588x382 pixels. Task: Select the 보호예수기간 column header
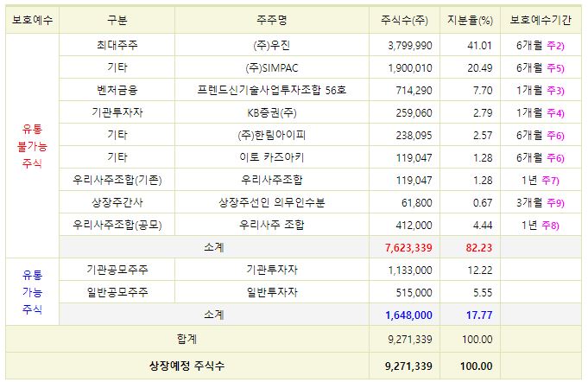tap(541, 20)
